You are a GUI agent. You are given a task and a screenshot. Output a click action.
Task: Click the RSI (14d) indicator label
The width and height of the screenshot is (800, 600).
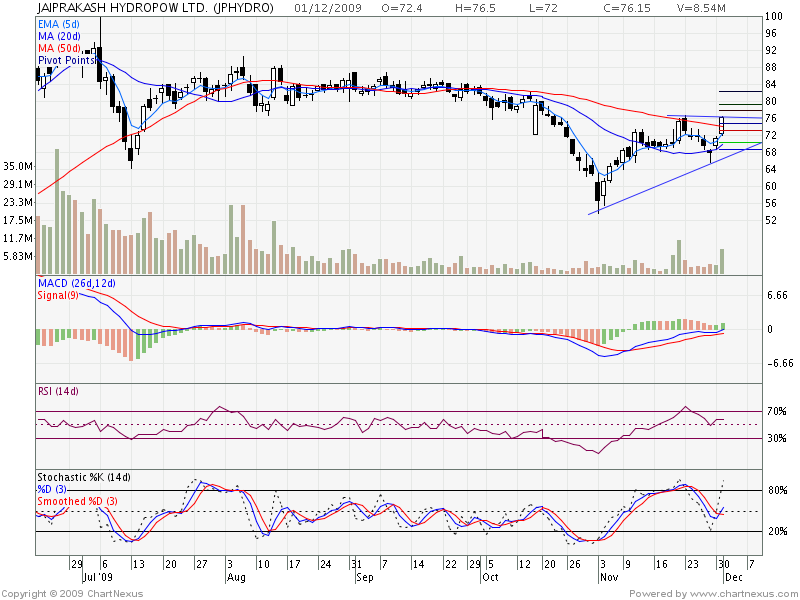point(58,391)
